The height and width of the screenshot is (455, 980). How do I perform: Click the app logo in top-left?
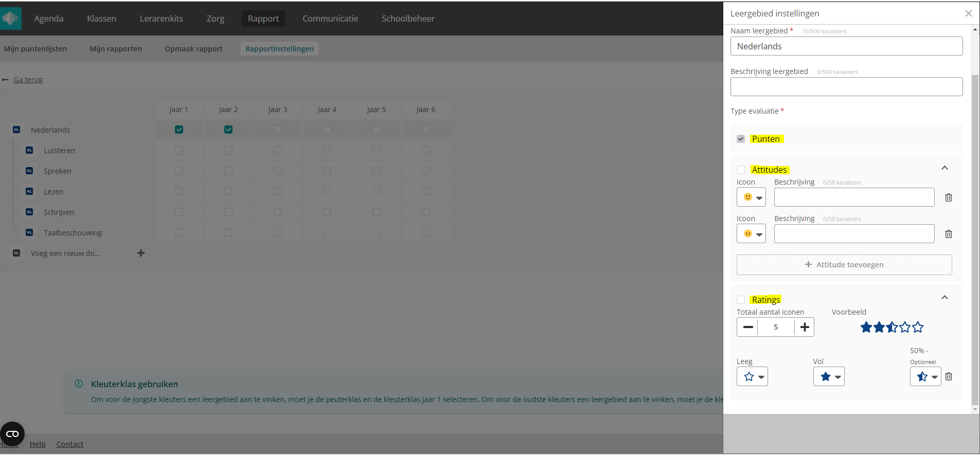coord(10,19)
